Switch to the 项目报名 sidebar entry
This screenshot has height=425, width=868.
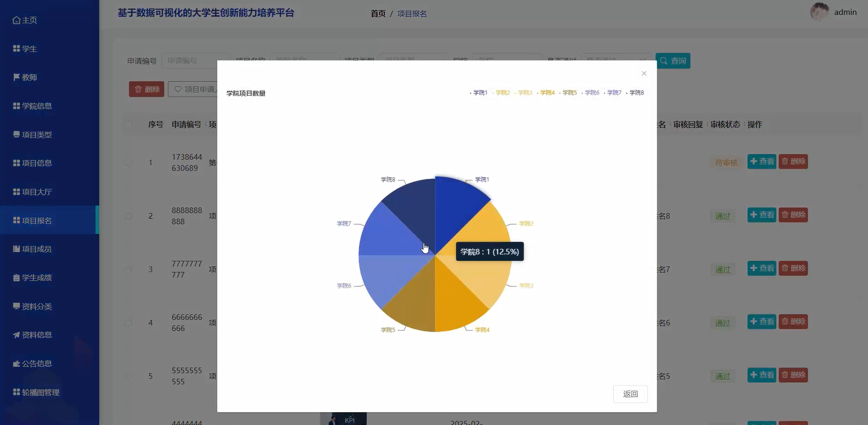click(x=33, y=220)
